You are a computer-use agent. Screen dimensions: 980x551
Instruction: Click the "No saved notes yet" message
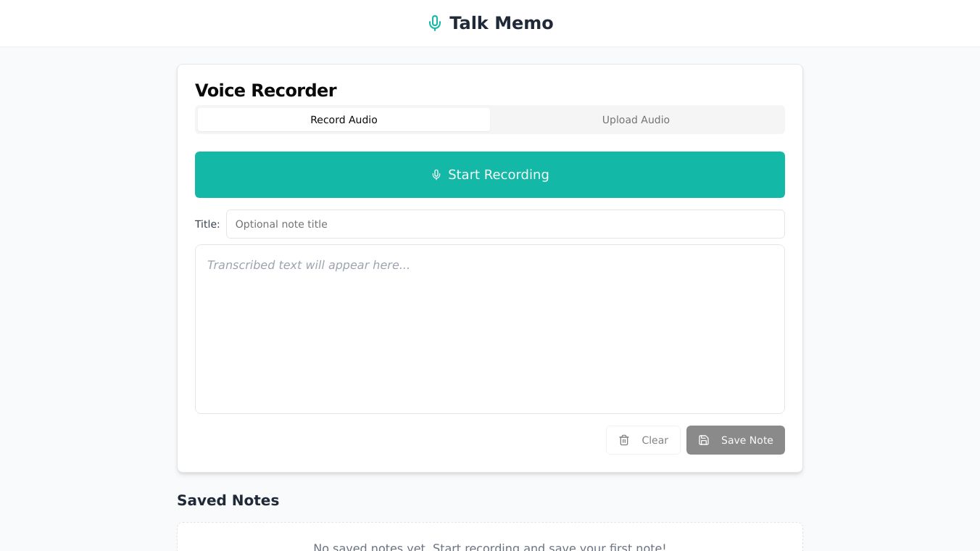tap(489, 547)
